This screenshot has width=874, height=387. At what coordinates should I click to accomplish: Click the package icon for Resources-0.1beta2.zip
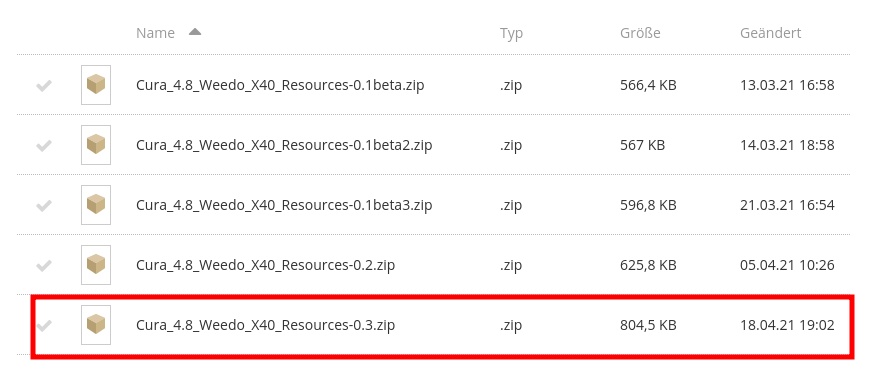coord(96,145)
